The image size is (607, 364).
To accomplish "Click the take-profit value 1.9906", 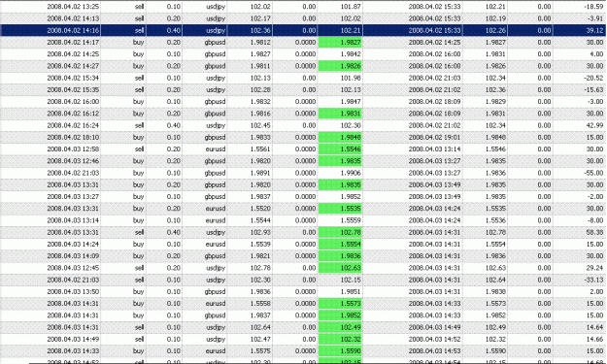I will (351, 173).
